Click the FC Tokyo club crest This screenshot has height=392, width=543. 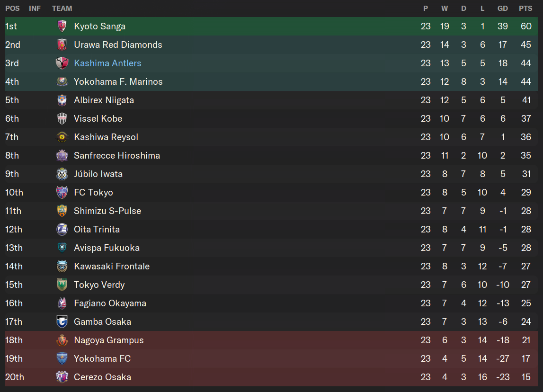(x=62, y=193)
